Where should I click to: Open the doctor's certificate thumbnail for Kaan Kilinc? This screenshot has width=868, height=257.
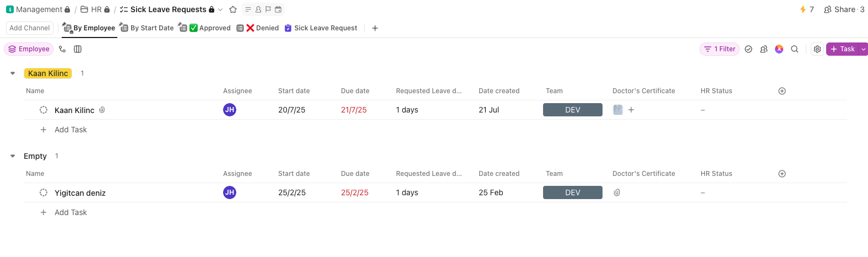tap(618, 110)
